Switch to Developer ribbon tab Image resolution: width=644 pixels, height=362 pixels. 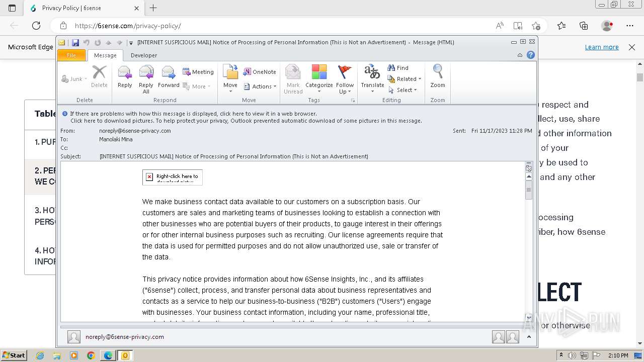pyautogui.click(x=144, y=55)
